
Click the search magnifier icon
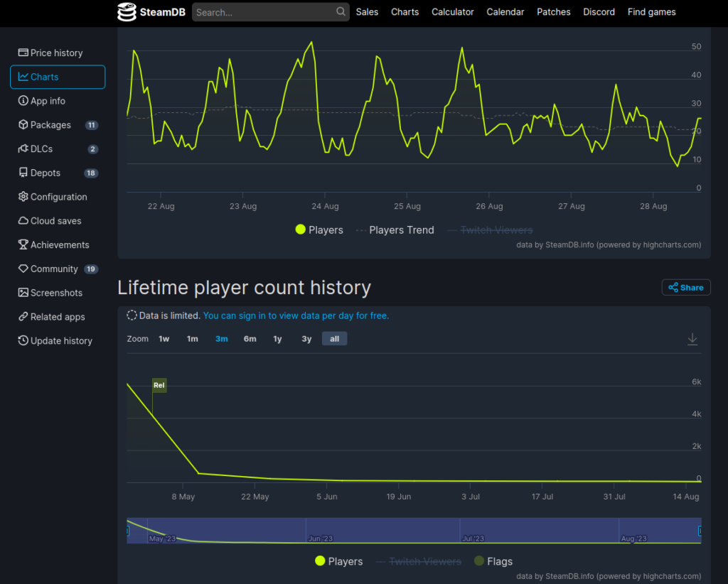tap(341, 12)
